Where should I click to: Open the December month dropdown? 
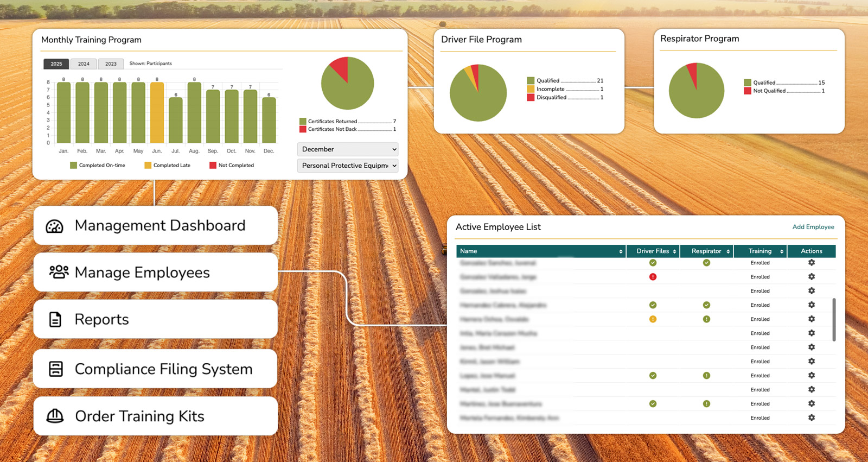[348, 149]
